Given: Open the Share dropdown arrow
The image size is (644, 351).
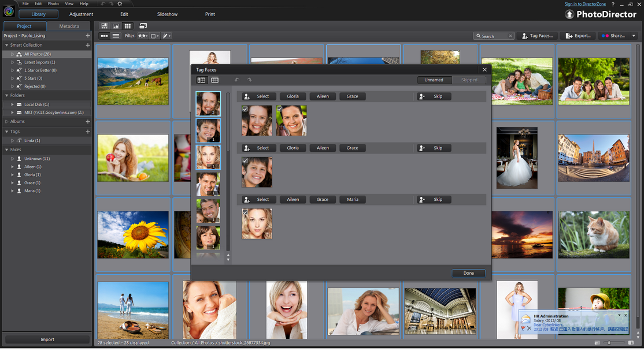Looking at the screenshot, I should tap(634, 36).
